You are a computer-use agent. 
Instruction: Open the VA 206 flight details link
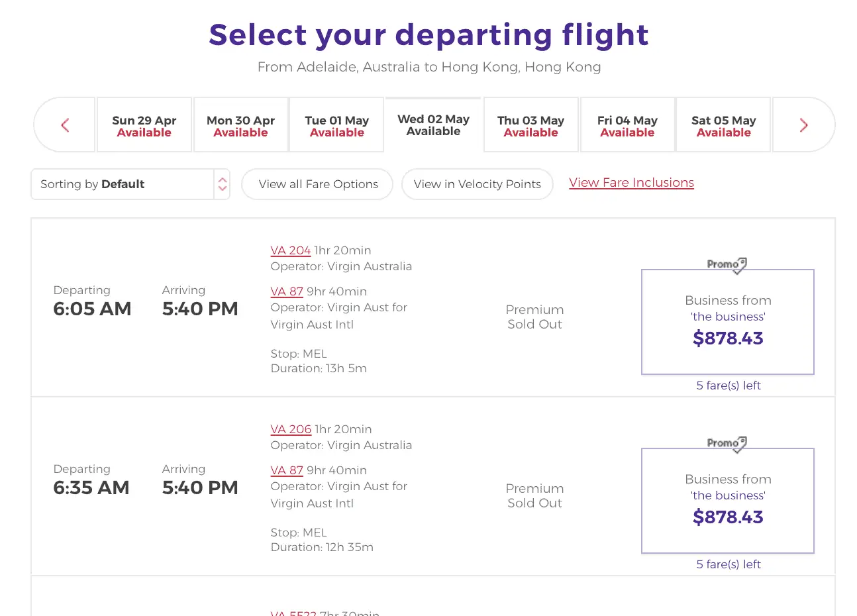tap(291, 429)
